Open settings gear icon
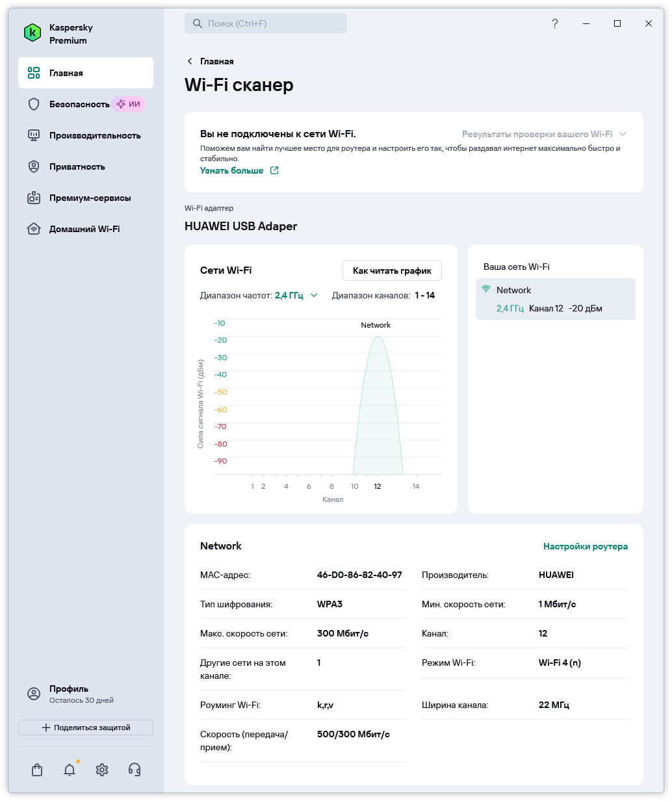672x801 pixels. click(x=102, y=770)
